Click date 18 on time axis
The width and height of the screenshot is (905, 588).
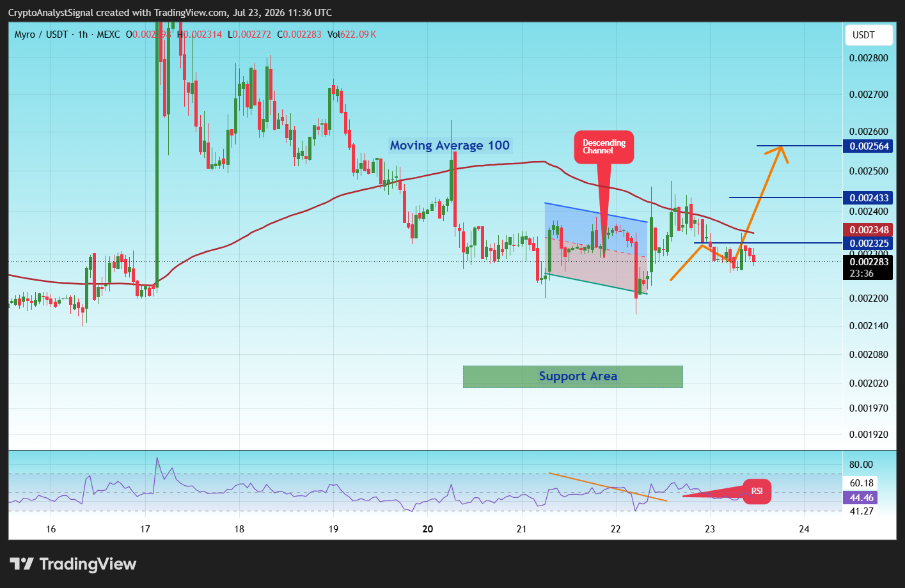click(239, 529)
